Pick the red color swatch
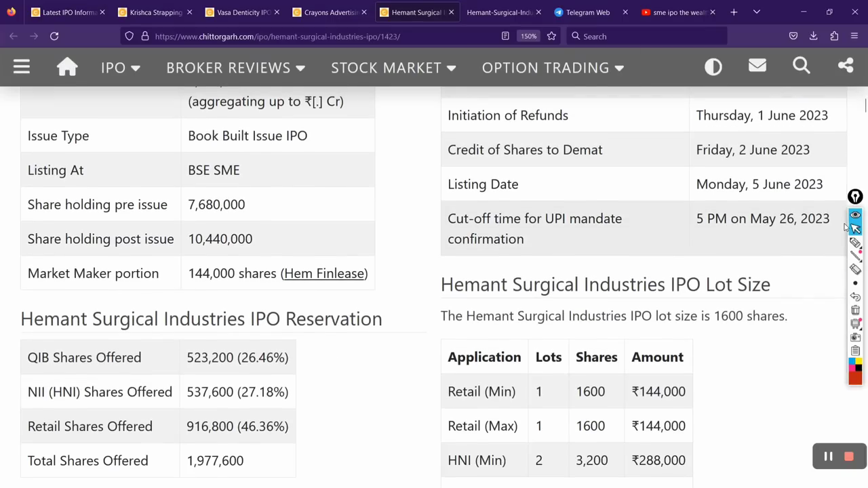The image size is (868, 488). 855,378
